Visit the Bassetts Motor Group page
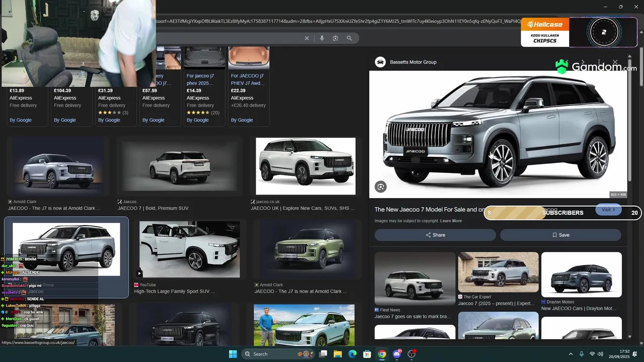The height and width of the screenshot is (362, 644). pos(608,210)
